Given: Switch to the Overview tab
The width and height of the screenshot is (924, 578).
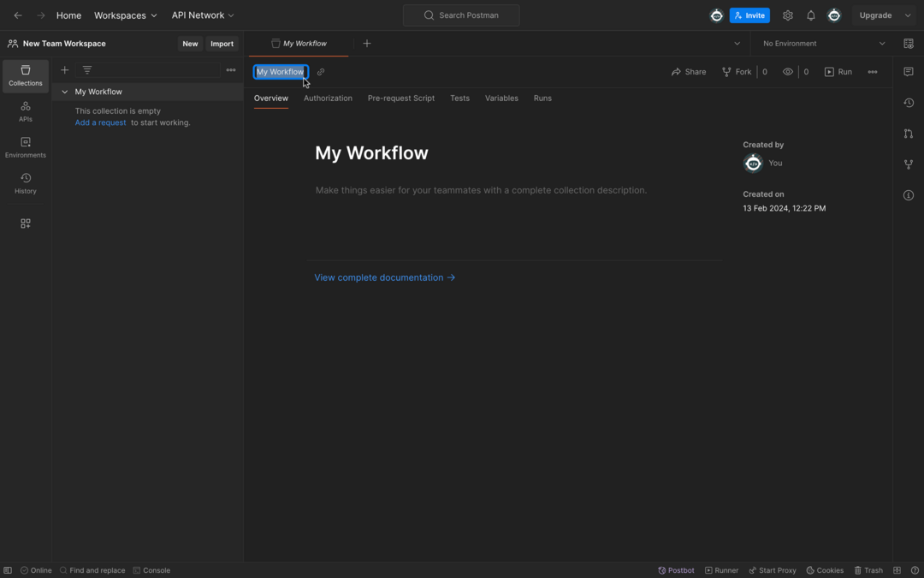Looking at the screenshot, I should point(271,98).
